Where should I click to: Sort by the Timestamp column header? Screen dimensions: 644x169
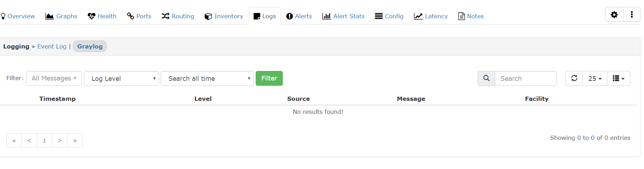pyautogui.click(x=57, y=99)
